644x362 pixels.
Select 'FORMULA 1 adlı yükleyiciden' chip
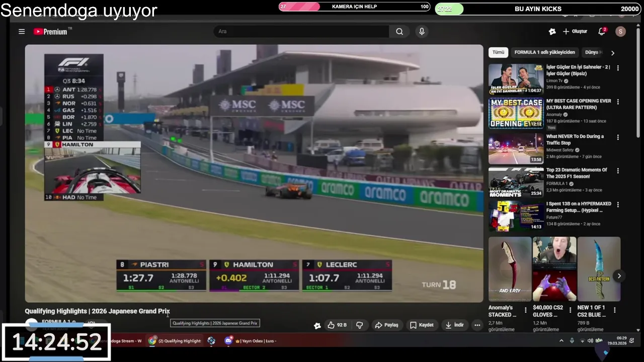click(x=544, y=52)
